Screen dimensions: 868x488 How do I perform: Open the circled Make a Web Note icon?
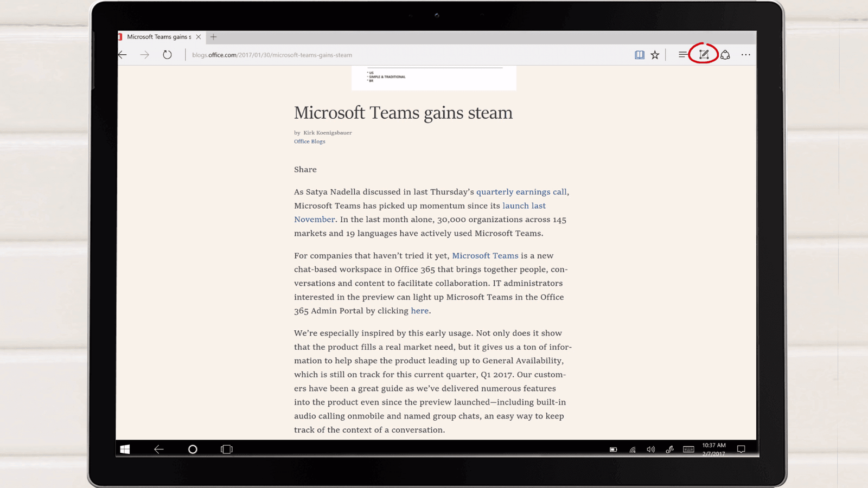[704, 54]
